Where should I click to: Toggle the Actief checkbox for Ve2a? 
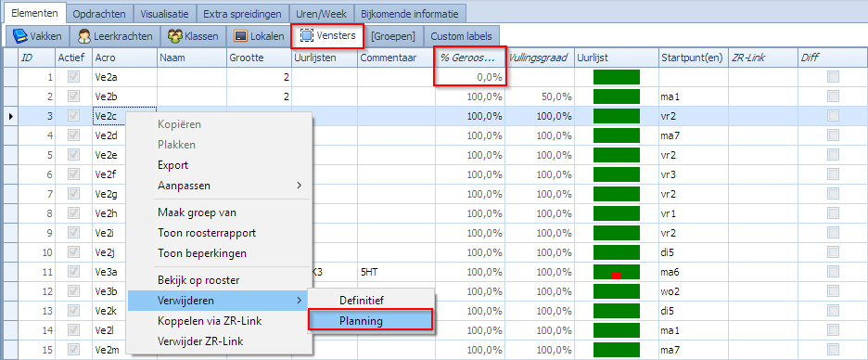[73, 77]
